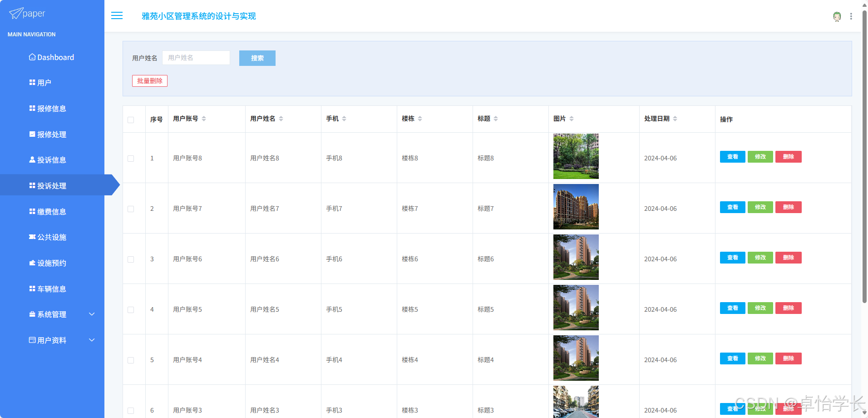Screen dimensions: 868x418
Task: Open the user avatar icon
Action: (x=837, y=17)
